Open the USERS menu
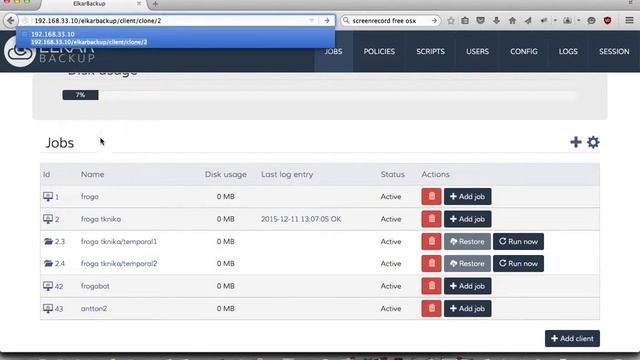The width and height of the screenshot is (640, 360). 477,51
